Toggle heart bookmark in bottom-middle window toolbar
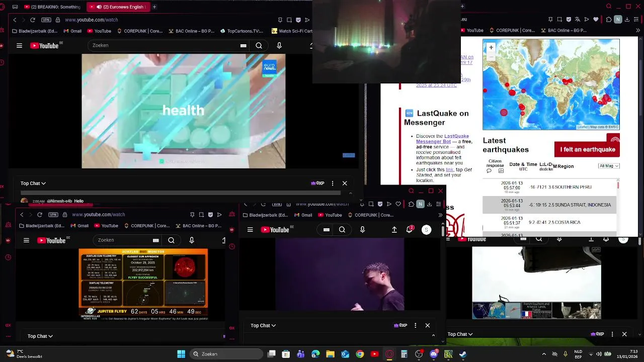The height and width of the screenshot is (362, 644). pyautogui.click(x=398, y=204)
